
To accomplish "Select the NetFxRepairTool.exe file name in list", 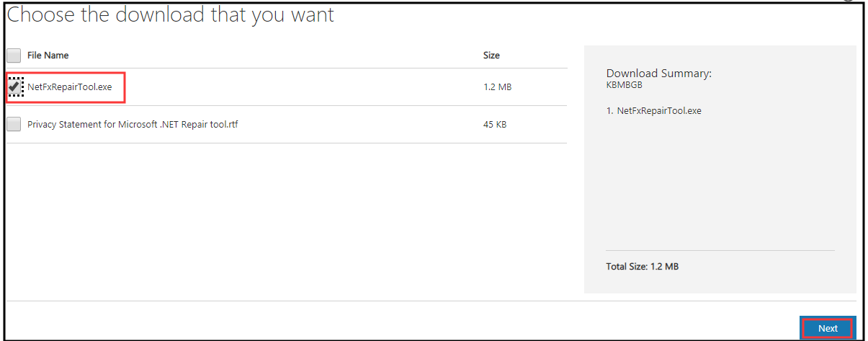I will pyautogui.click(x=70, y=87).
